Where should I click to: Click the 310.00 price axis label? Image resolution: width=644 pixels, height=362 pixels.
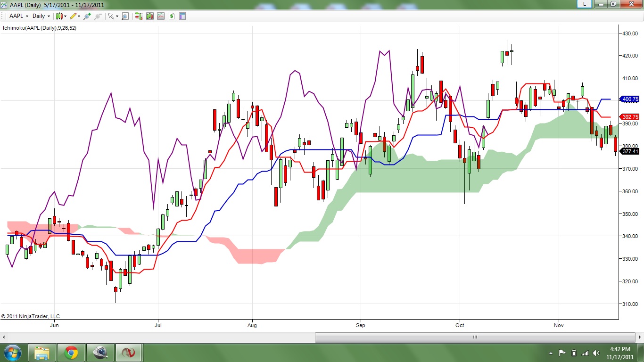(631, 304)
